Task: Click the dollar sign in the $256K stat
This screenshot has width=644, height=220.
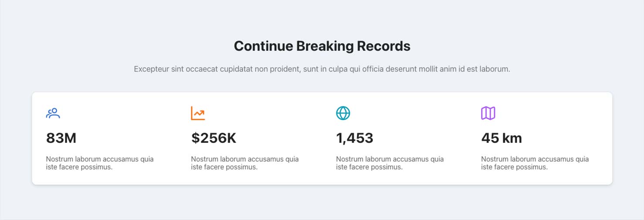Action: pos(196,138)
